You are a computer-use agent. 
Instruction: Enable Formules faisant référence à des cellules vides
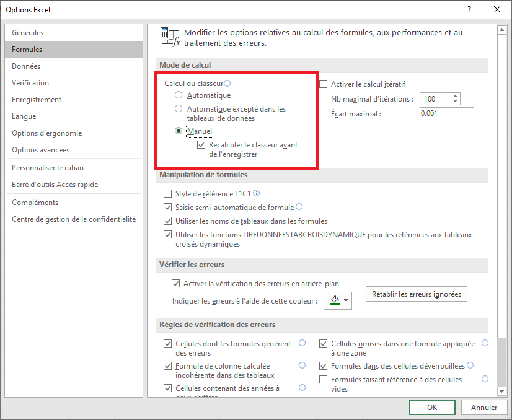coord(324,380)
